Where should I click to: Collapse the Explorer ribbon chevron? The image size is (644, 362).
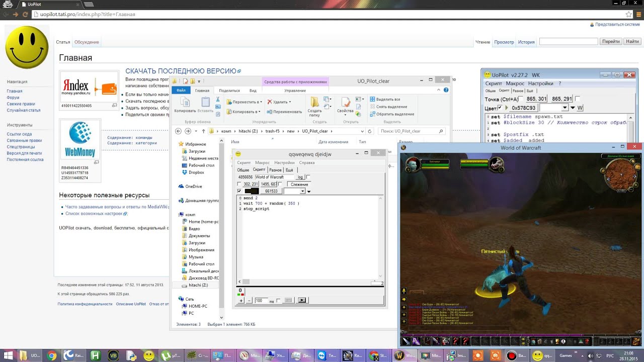(439, 90)
